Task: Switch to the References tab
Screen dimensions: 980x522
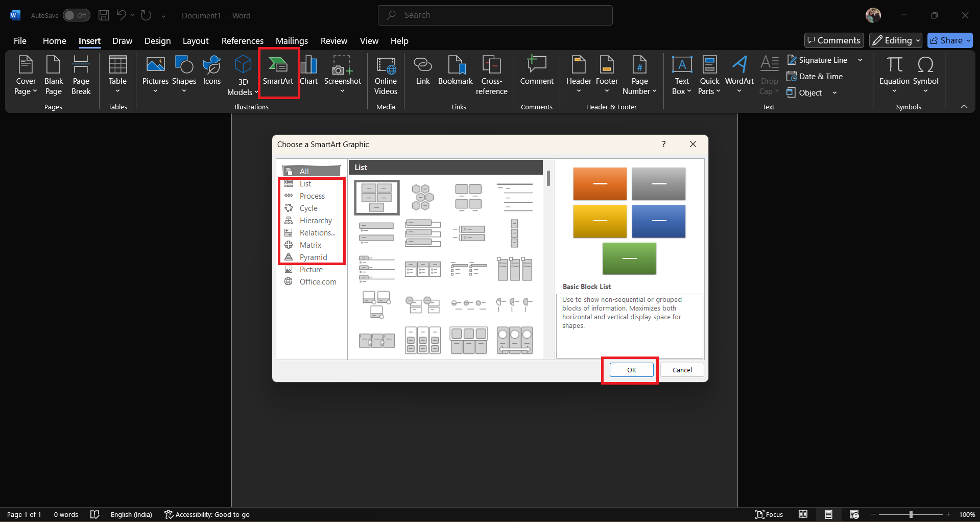Action: point(243,41)
